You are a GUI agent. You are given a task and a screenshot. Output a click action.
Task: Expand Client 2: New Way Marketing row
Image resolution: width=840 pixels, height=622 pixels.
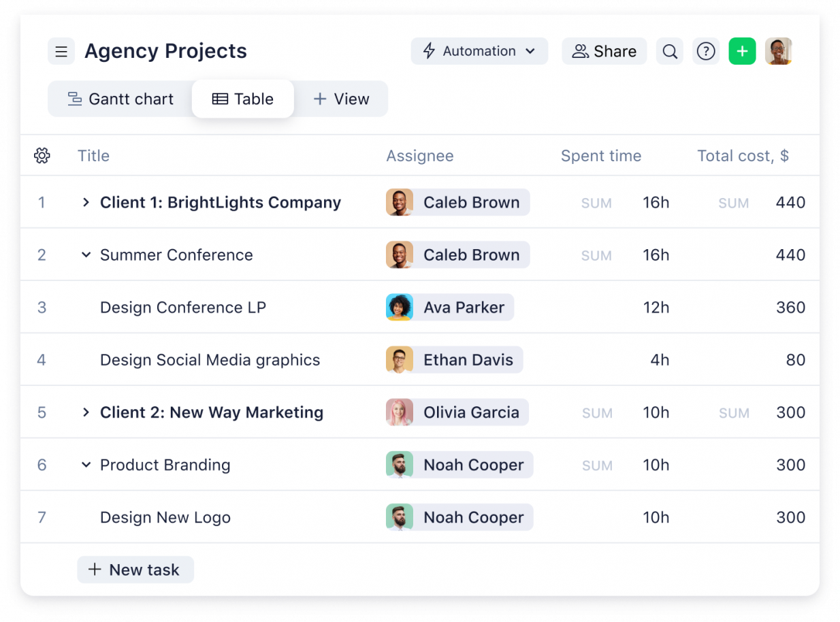86,412
